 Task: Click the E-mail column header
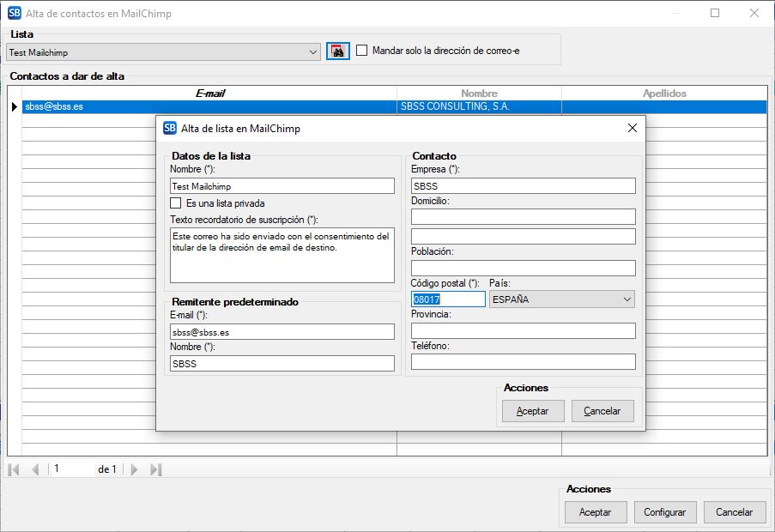209,94
